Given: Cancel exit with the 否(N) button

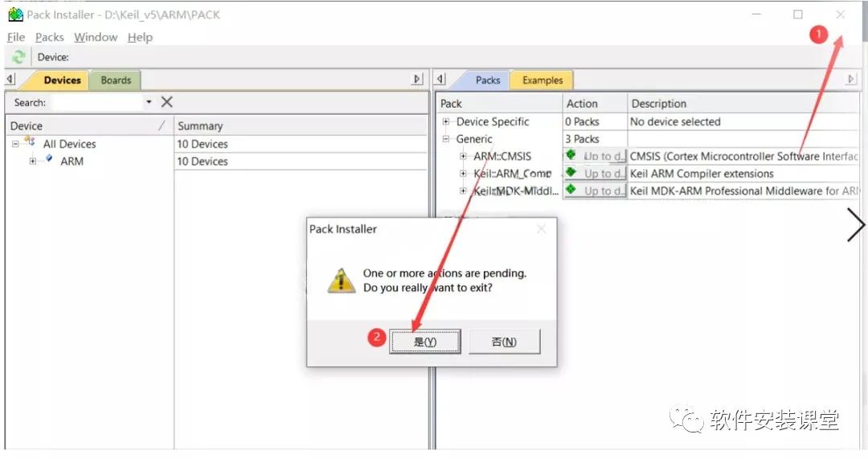Looking at the screenshot, I should (504, 342).
